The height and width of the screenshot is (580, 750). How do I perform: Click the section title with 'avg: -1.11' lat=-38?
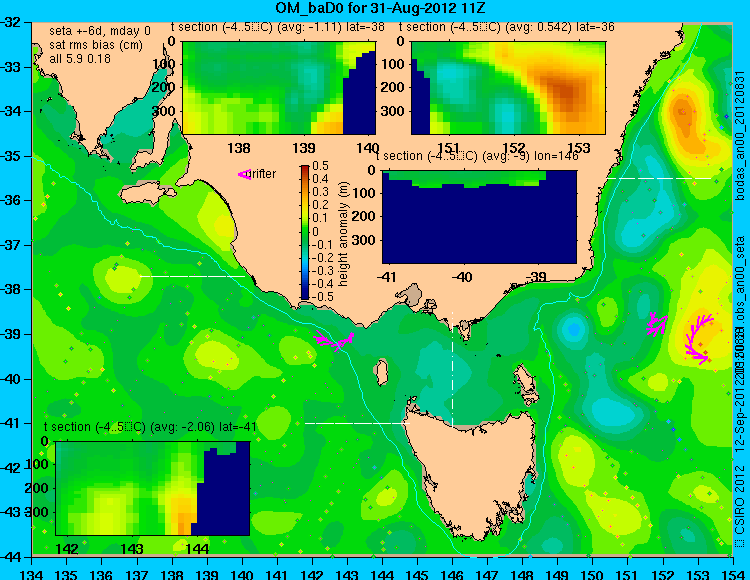tap(278, 27)
